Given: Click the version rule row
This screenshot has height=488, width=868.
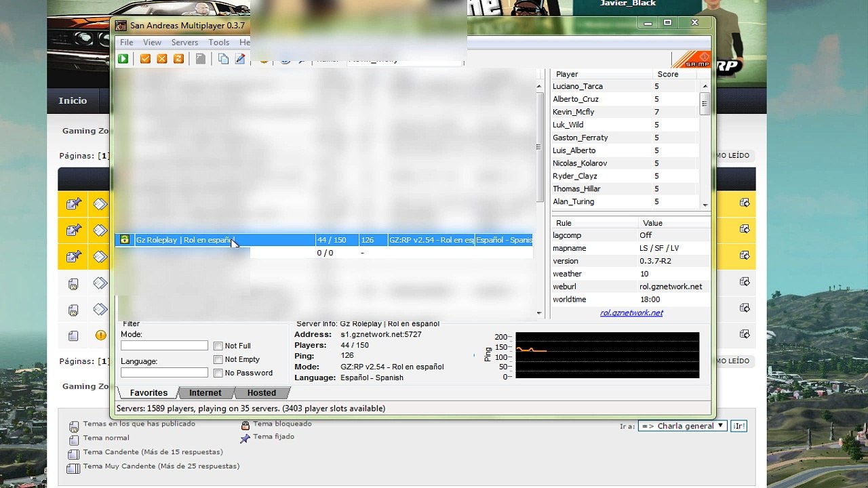Looking at the screenshot, I should [x=631, y=262].
